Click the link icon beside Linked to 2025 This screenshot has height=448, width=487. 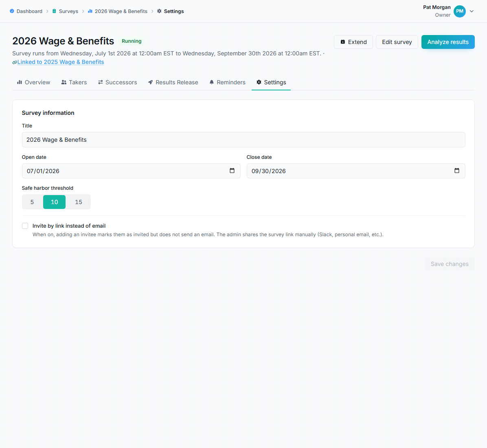15,62
